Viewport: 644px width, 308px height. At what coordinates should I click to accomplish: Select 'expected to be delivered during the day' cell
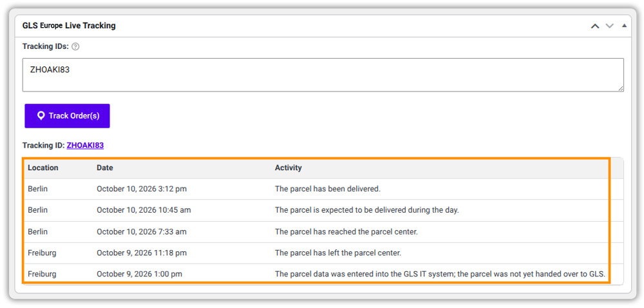tap(367, 210)
